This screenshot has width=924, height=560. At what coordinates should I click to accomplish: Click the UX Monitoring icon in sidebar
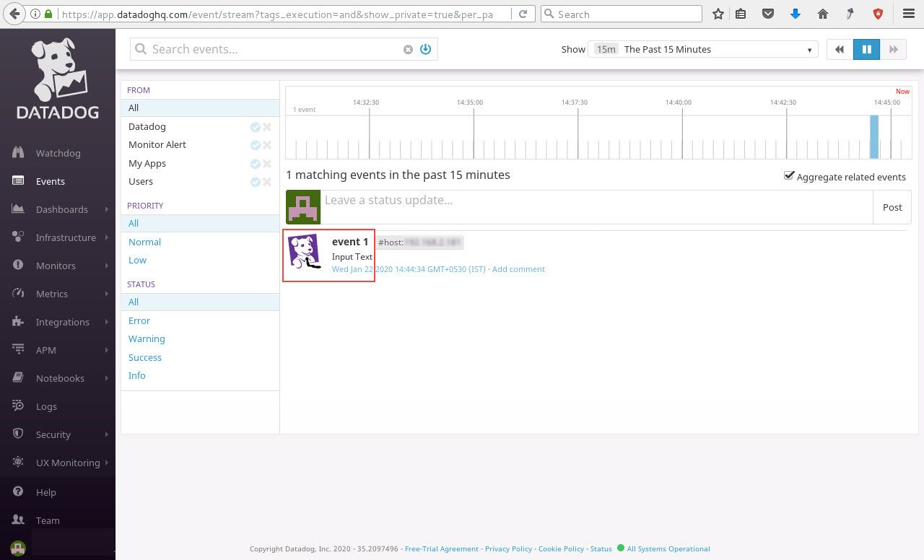18,463
